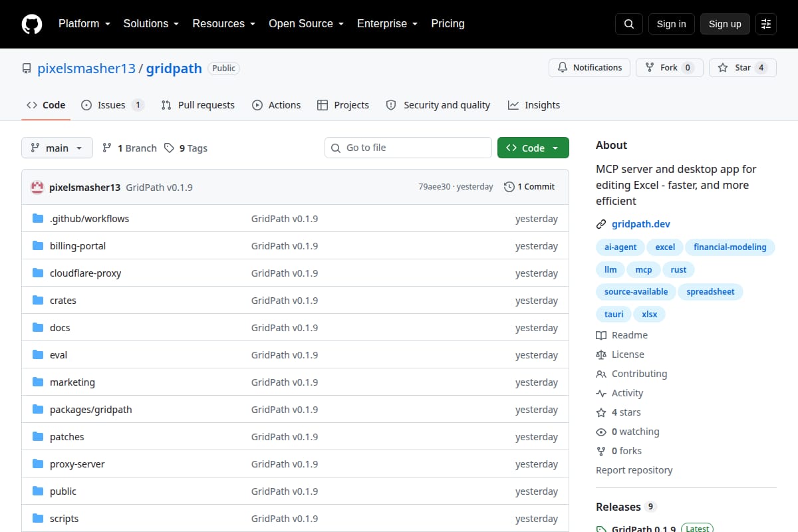This screenshot has width=798, height=532.
Task: Click the tags icon beside 9 Tags
Action: tap(169, 148)
